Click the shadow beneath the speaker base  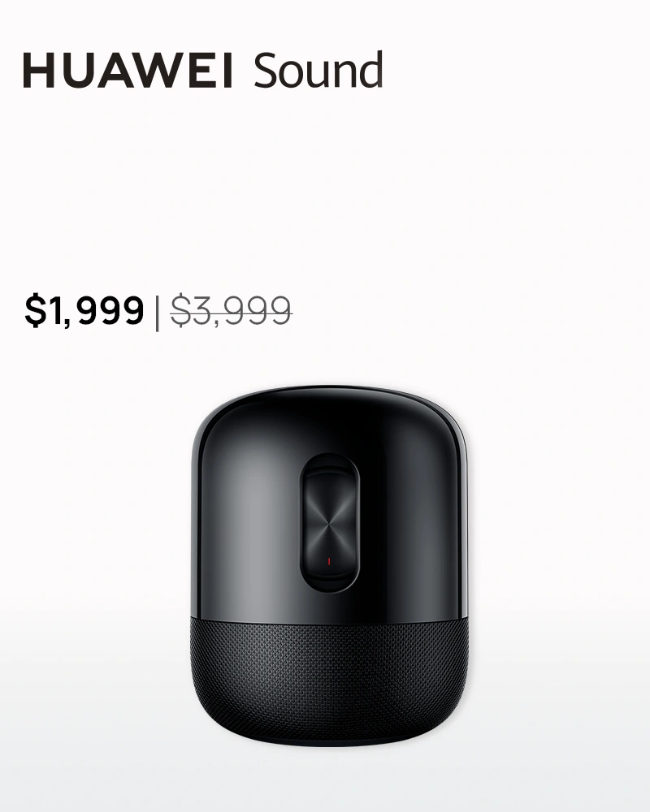click(329, 749)
